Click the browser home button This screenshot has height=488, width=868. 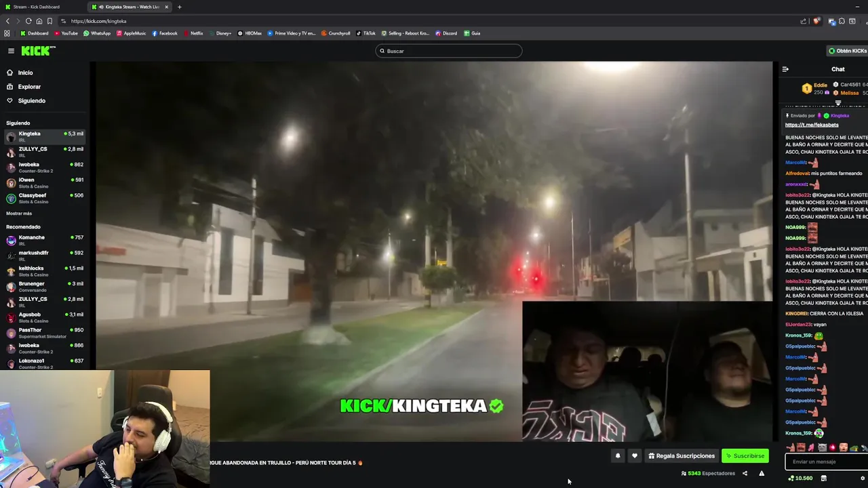pyautogui.click(x=39, y=21)
